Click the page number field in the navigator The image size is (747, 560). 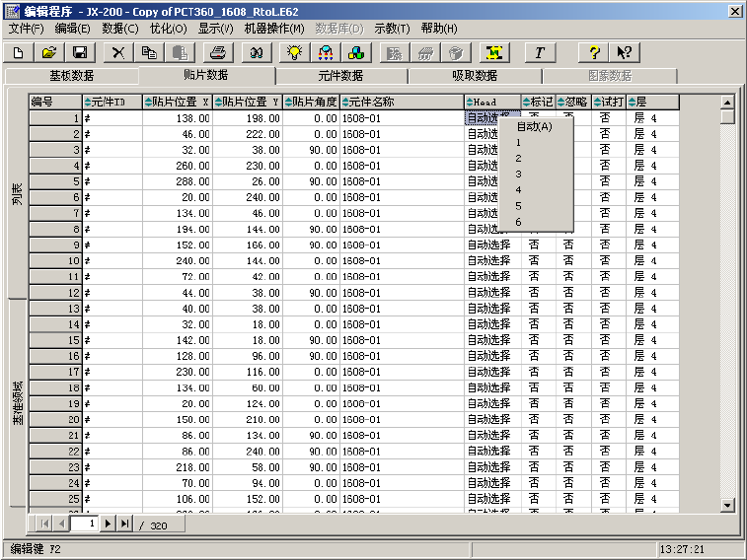(x=84, y=524)
